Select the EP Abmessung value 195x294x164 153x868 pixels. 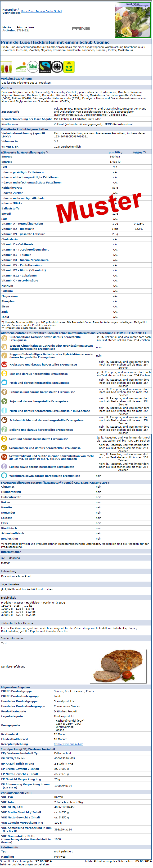coord(63,785)
